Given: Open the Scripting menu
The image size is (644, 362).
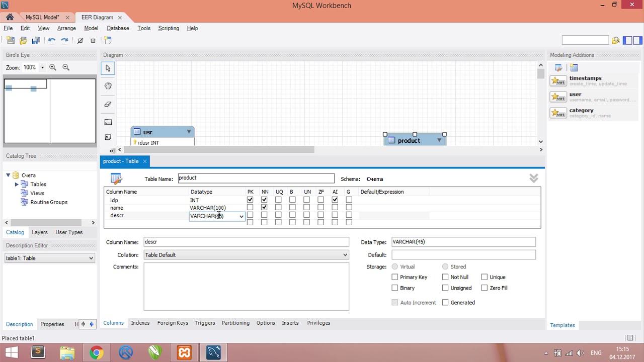Looking at the screenshot, I should tap(169, 28).
